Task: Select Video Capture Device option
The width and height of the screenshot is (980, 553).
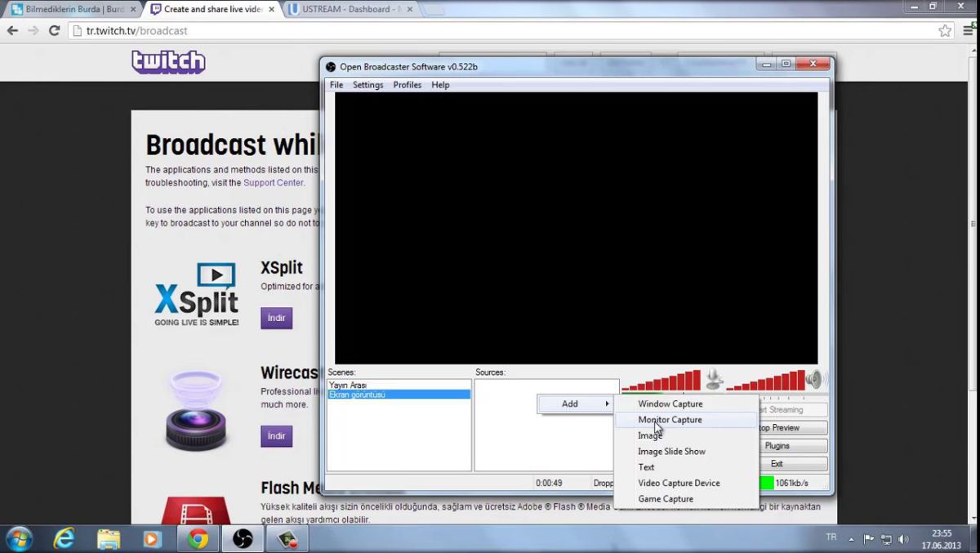Action: (679, 483)
